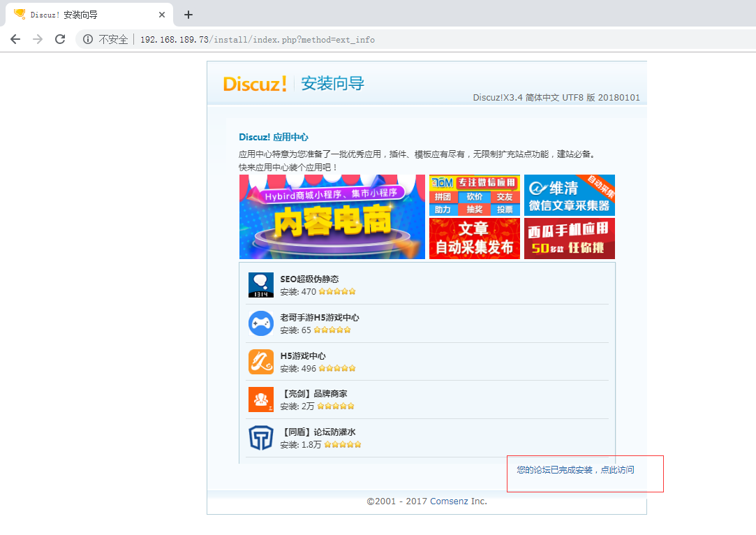This screenshot has width=756, height=535.
Task: Open the Comsenz link in the footer
Action: pyautogui.click(x=449, y=501)
